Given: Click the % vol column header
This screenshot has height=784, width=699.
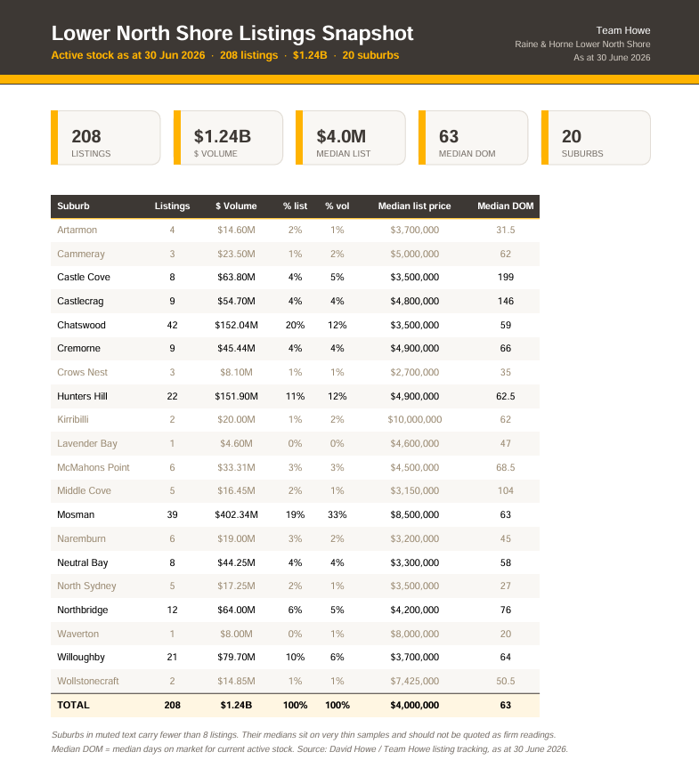Looking at the screenshot, I should 337,206.
